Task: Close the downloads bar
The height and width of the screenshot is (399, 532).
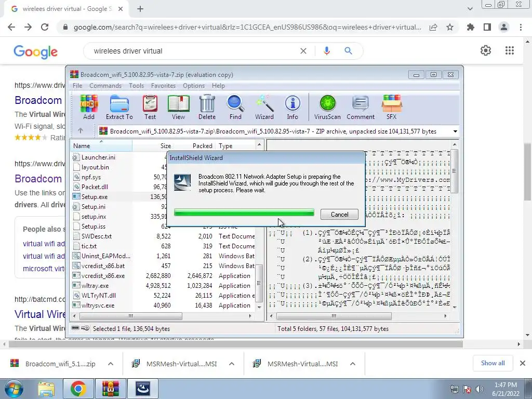Action: (x=523, y=363)
